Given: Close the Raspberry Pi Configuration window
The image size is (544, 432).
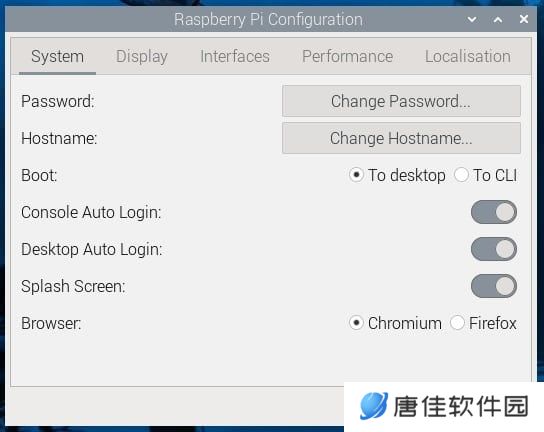Looking at the screenshot, I should [524, 19].
